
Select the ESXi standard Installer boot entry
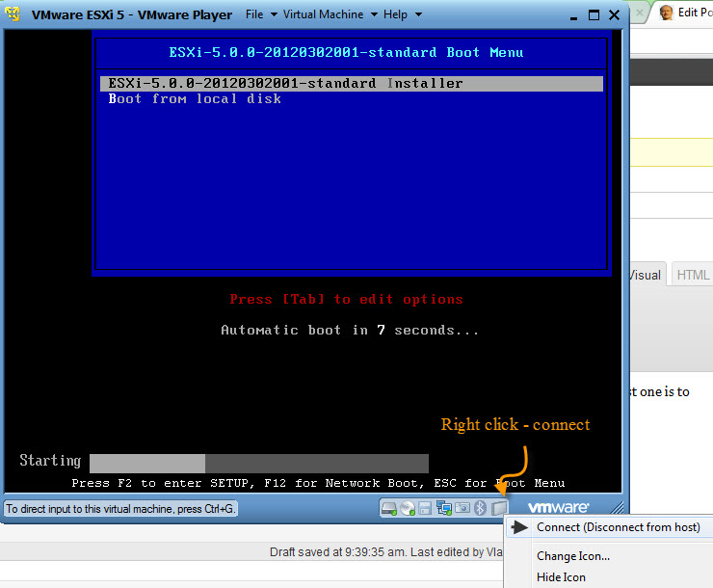tap(352, 83)
